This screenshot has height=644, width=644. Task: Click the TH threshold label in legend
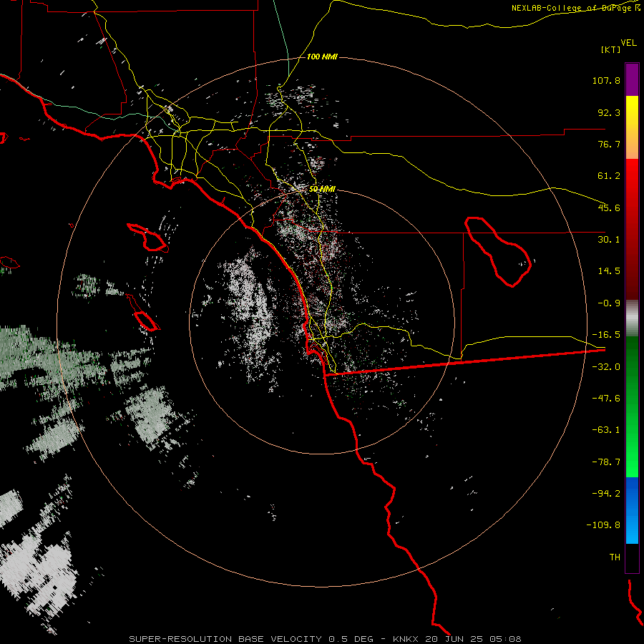(615, 557)
